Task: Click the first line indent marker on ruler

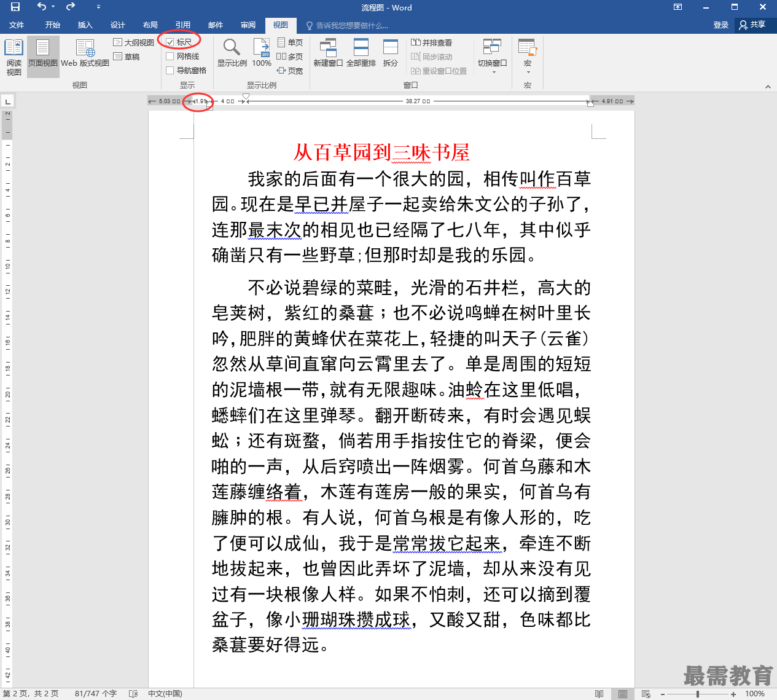Action: point(246,97)
